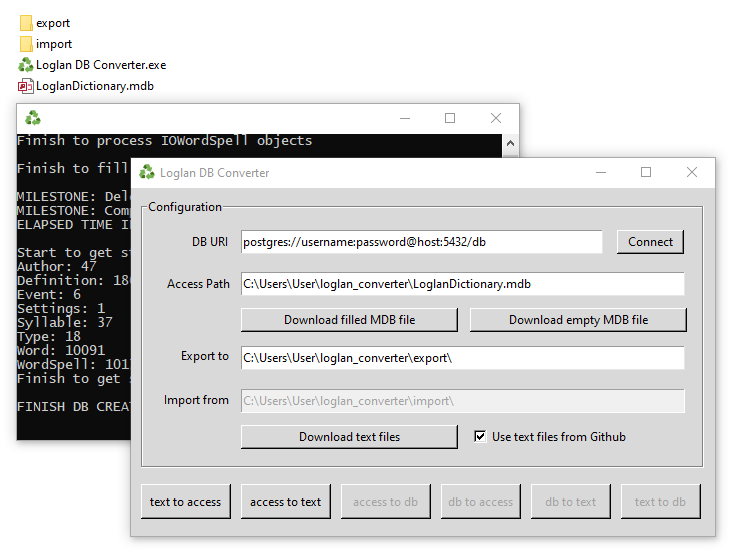Focus the DB URI input field
This screenshot has width=730, height=552.
pyautogui.click(x=422, y=242)
